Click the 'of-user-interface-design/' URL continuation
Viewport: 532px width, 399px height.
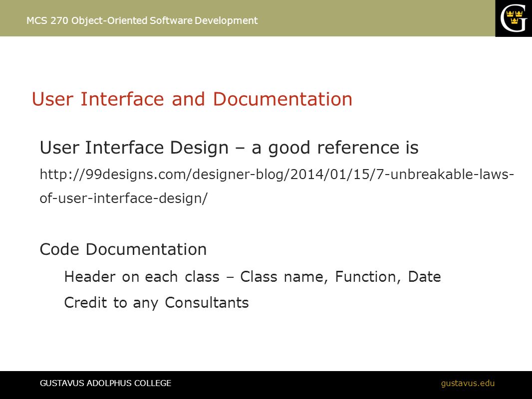tap(123, 199)
